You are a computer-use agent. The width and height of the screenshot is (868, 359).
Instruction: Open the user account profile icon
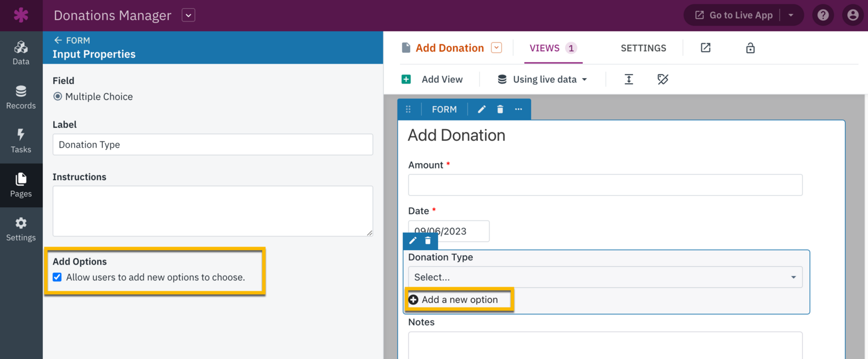(852, 16)
